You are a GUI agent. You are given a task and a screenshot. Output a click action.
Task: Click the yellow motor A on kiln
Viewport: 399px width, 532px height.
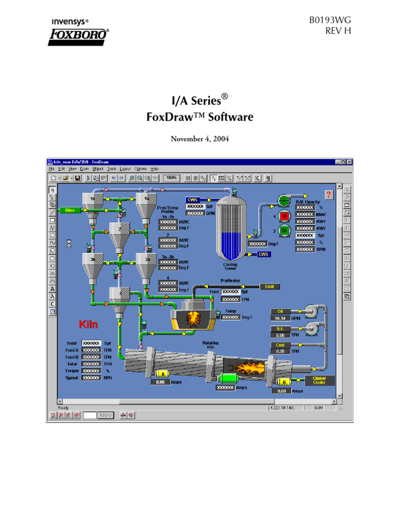[162, 374]
